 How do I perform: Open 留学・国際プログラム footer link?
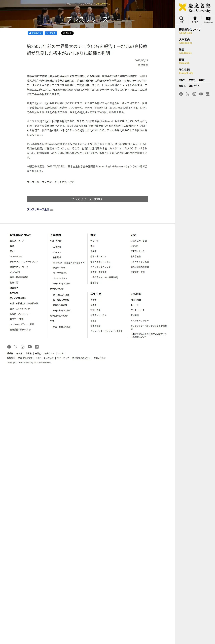click(100, 262)
